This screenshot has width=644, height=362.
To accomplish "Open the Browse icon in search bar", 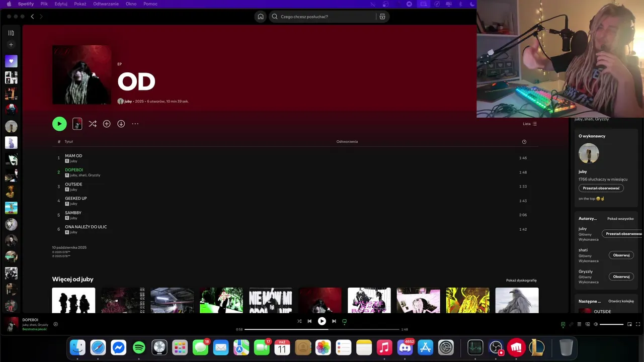I will (382, 17).
